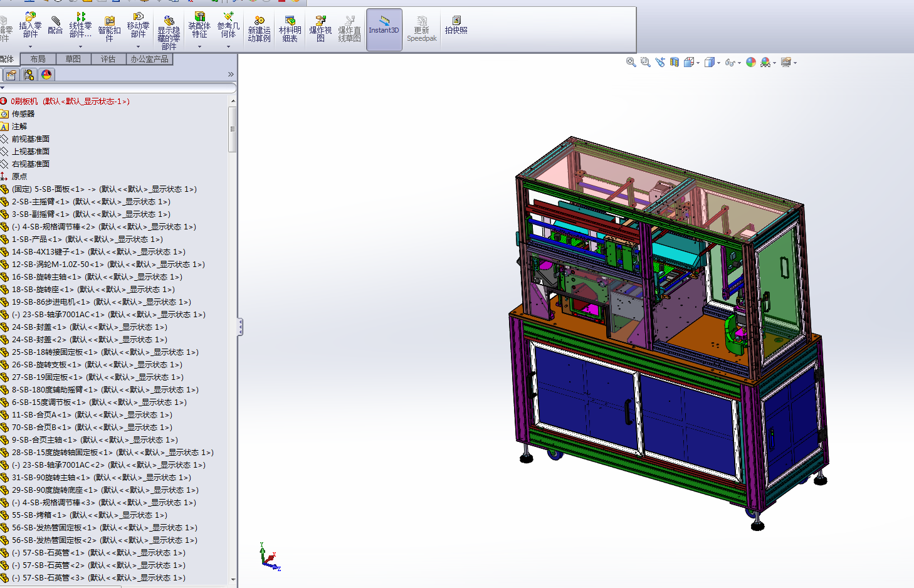This screenshot has height=588, width=914.
Task: Click the 拍快照 snapshot icon
Action: tap(456, 25)
